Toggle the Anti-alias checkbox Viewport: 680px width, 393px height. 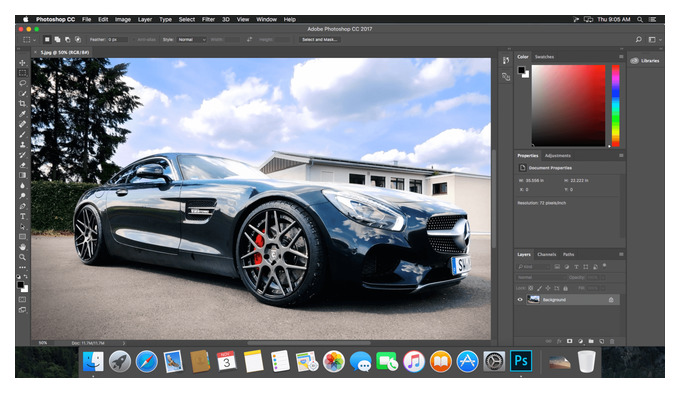134,39
